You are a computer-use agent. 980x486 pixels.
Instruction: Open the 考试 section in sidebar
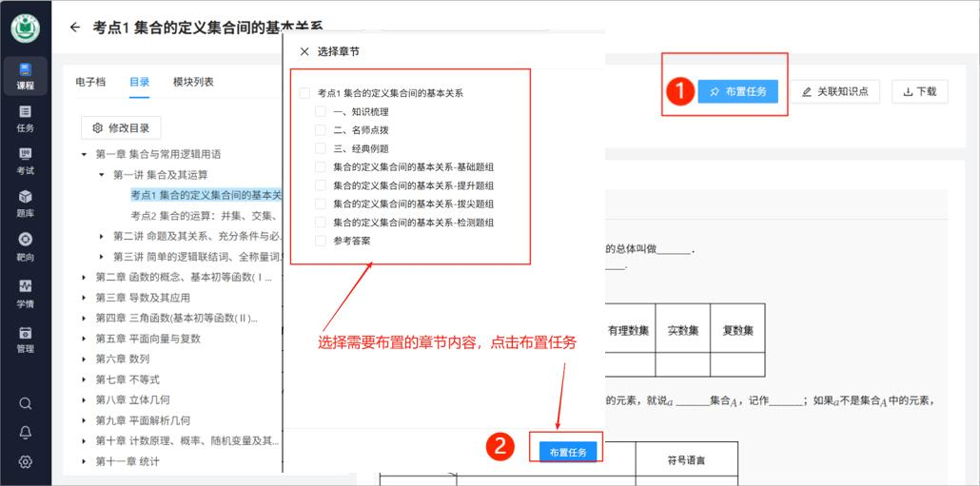tap(25, 162)
